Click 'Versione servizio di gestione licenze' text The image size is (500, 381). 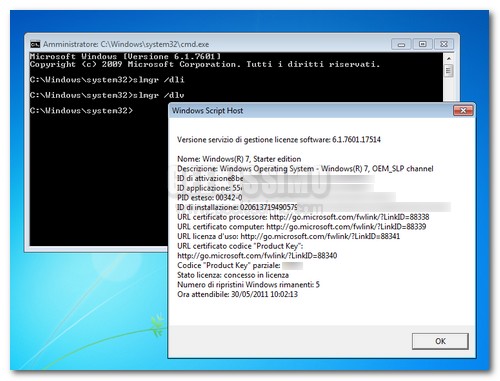(x=279, y=140)
